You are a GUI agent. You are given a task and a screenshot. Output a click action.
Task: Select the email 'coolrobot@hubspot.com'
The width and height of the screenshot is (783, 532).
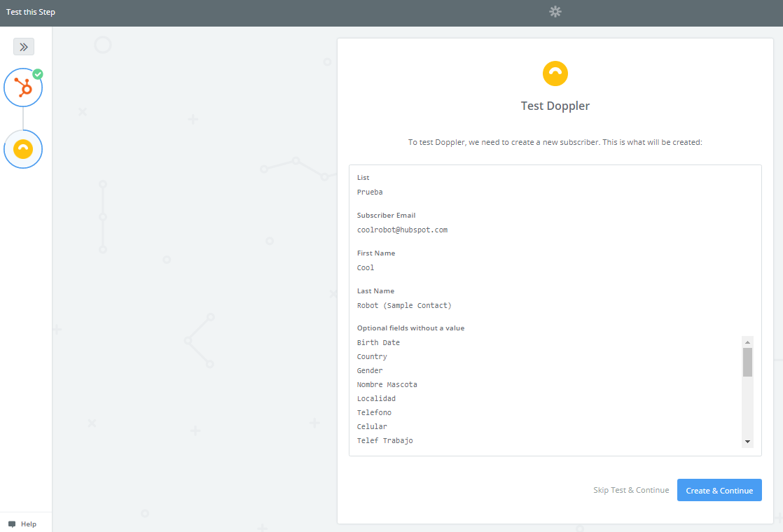pos(403,230)
